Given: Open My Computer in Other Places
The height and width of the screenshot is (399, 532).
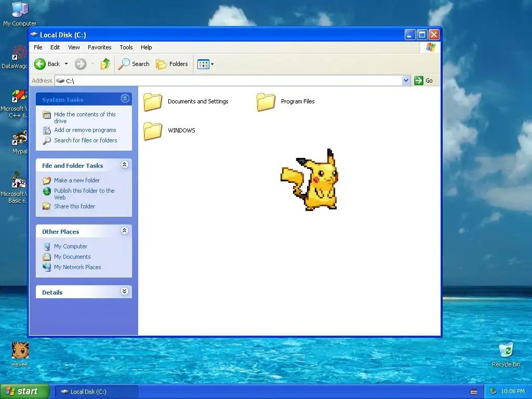Looking at the screenshot, I should click(x=71, y=246).
